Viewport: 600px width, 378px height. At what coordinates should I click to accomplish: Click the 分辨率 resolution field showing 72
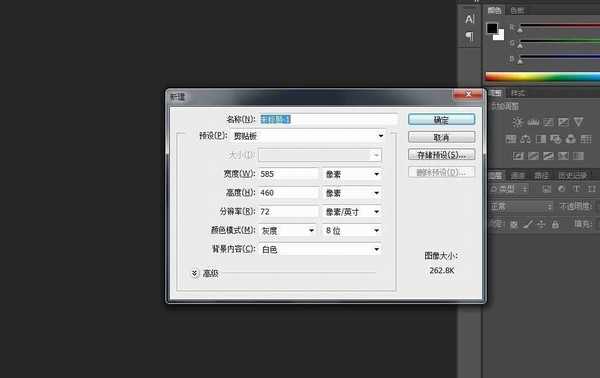click(289, 212)
